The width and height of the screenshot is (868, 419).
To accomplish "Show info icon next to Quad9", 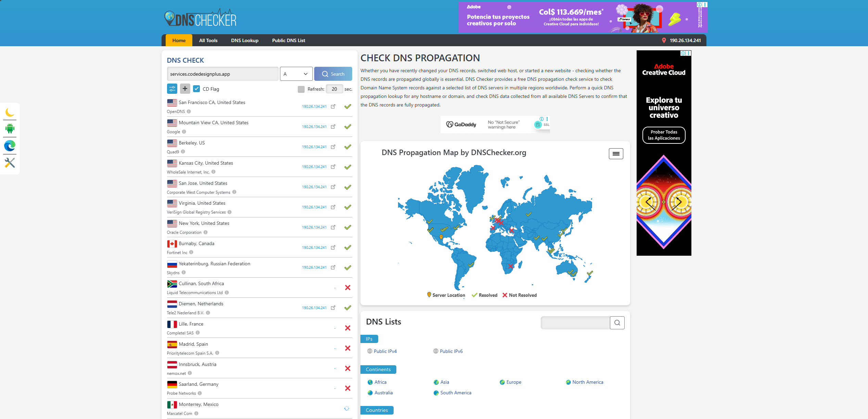I will click(x=183, y=152).
